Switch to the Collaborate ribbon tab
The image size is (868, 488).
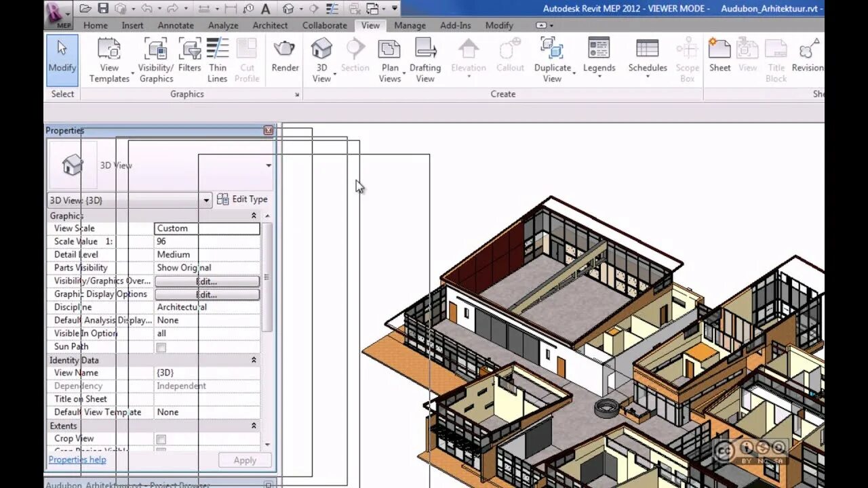[x=324, y=25]
